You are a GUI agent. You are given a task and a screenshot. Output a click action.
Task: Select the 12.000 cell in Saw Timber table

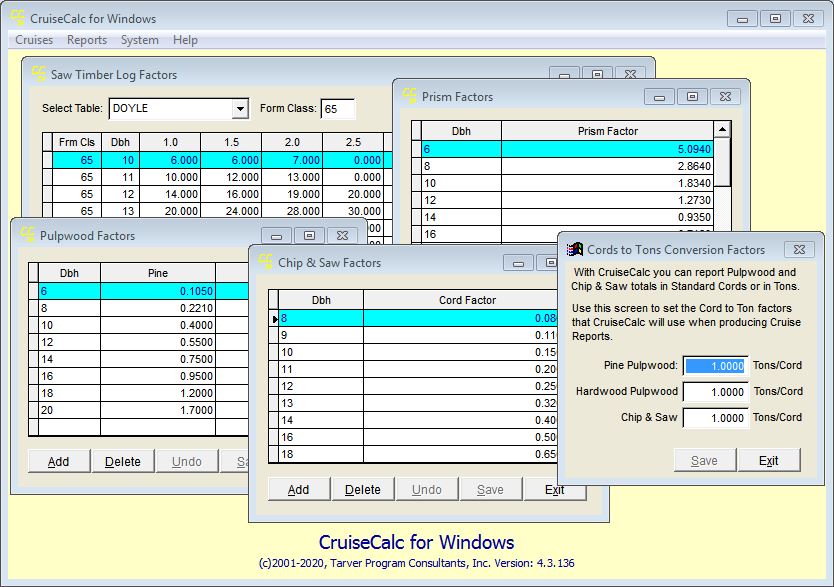(x=231, y=178)
